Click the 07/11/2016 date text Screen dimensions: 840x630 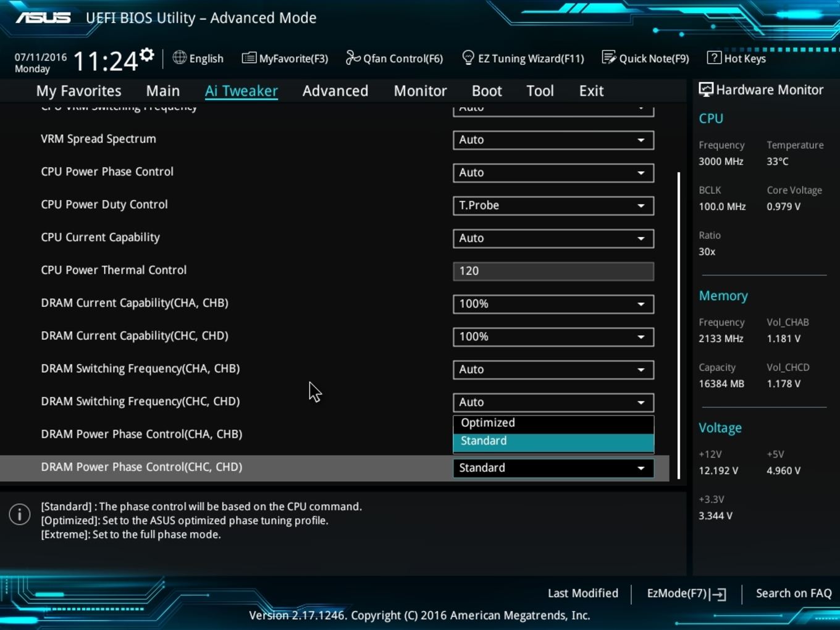pyautogui.click(x=41, y=57)
